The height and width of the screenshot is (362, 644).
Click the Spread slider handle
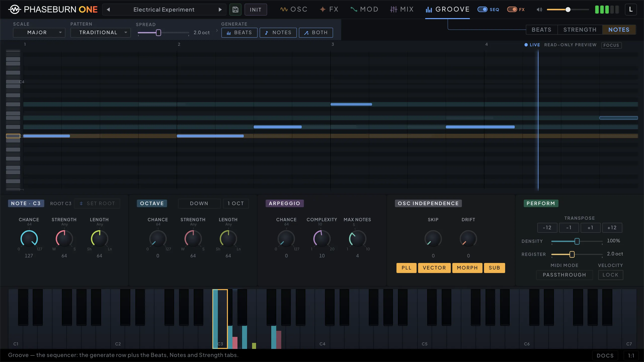point(158,33)
